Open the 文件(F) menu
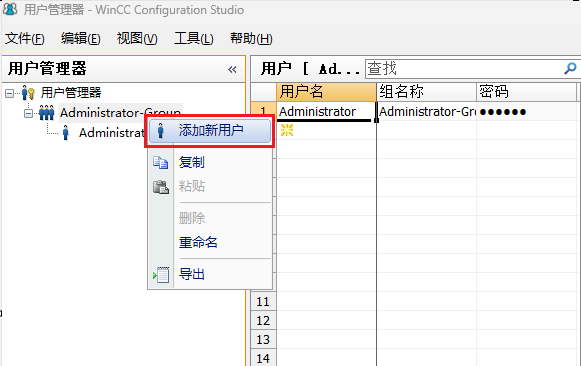The height and width of the screenshot is (366, 581). tap(24, 39)
